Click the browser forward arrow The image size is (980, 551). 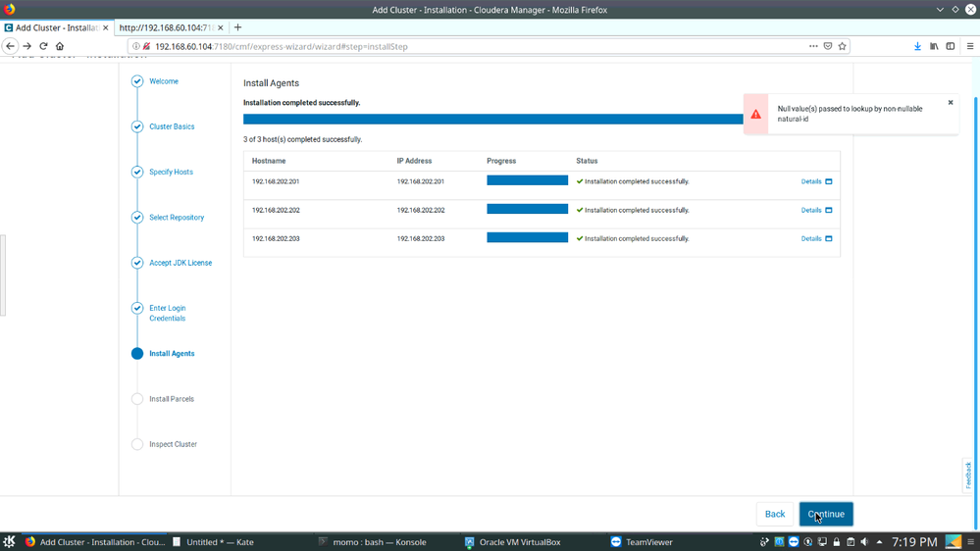(26, 46)
